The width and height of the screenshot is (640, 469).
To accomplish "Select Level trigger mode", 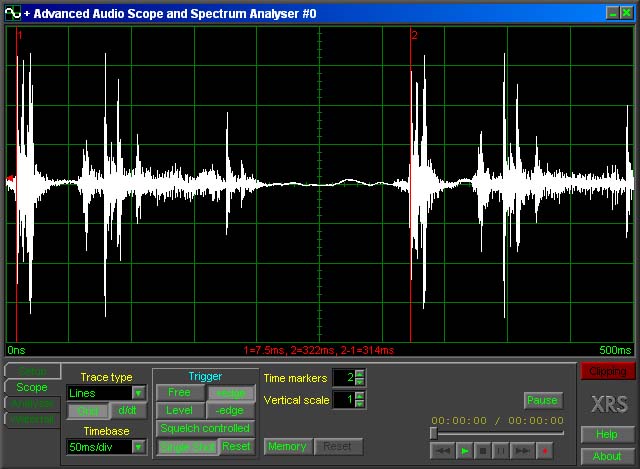I will click(180, 410).
